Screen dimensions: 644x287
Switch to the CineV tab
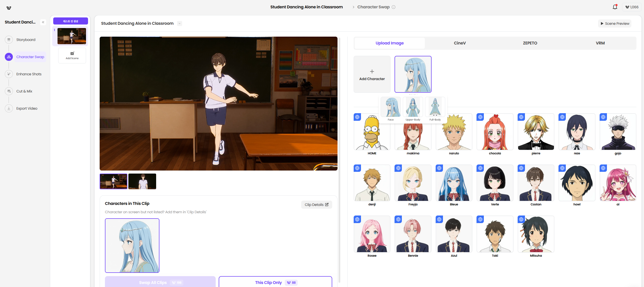[460, 43]
